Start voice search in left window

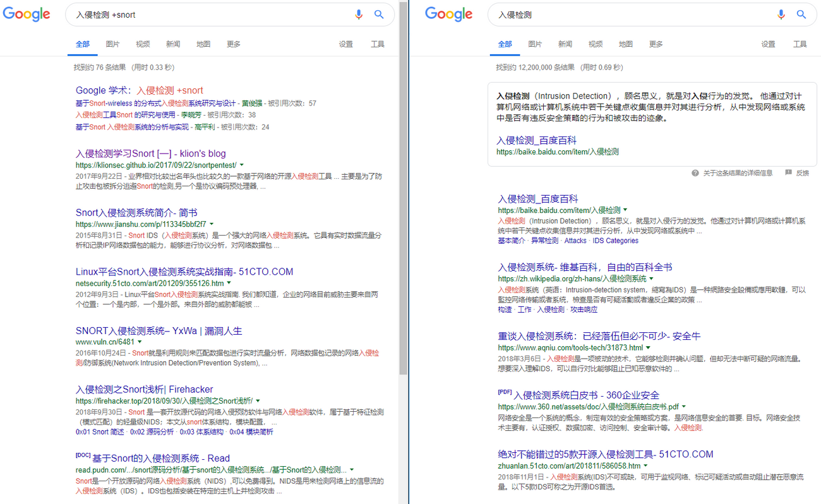(x=359, y=15)
